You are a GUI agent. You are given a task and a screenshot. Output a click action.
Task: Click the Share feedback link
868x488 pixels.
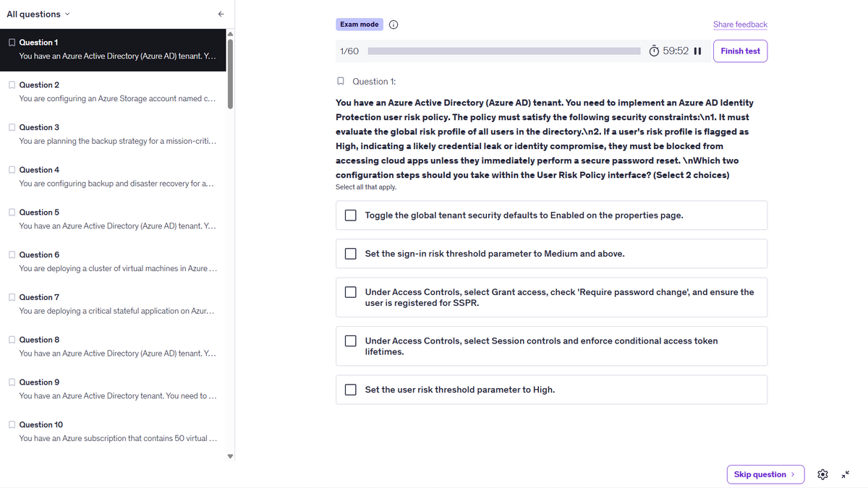click(740, 25)
